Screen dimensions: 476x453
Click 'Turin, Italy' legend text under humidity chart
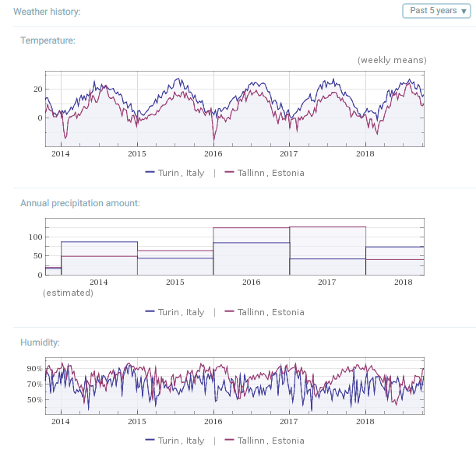pos(182,441)
